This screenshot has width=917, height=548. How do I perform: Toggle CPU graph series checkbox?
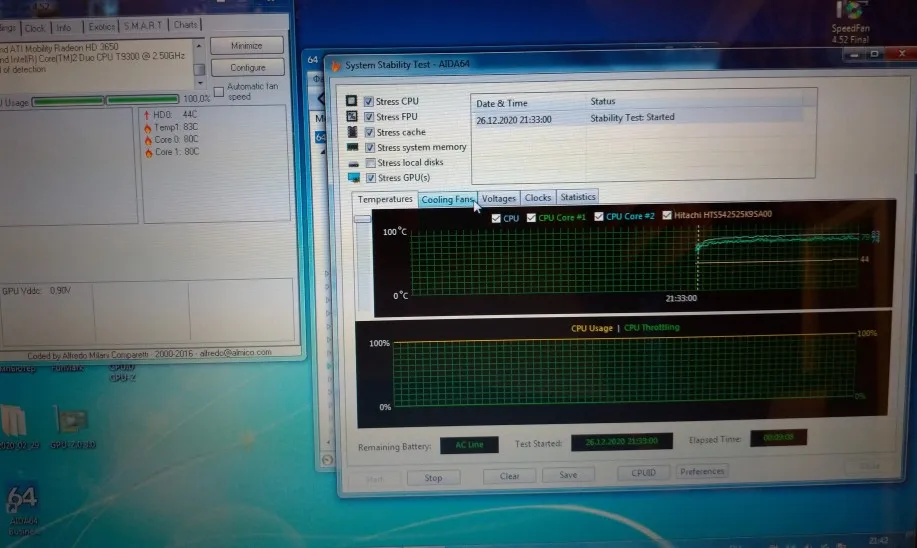(496, 218)
